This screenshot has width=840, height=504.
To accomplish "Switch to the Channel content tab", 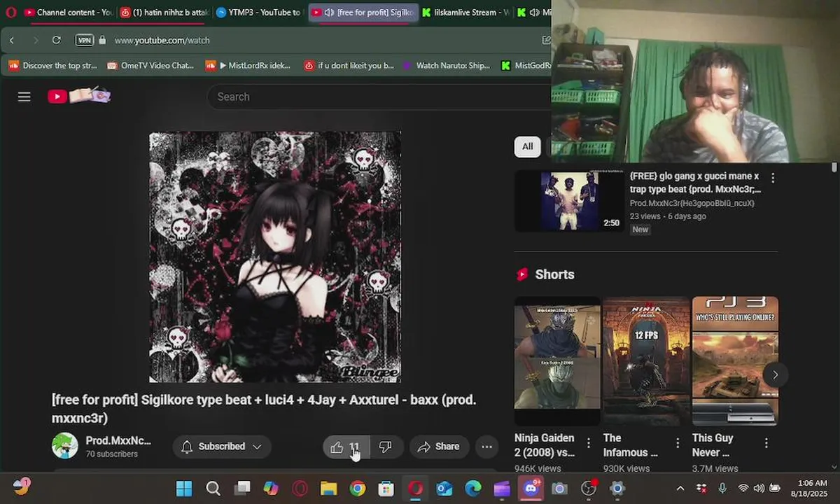I will click(x=69, y=12).
